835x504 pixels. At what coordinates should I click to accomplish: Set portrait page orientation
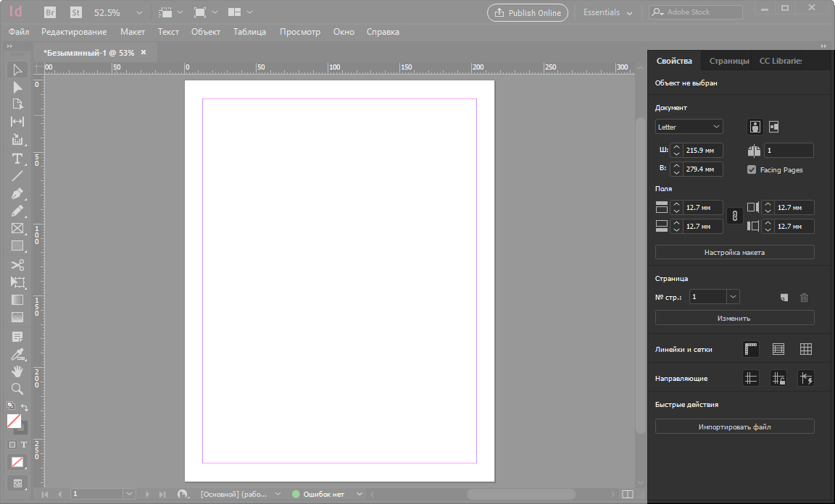click(755, 127)
